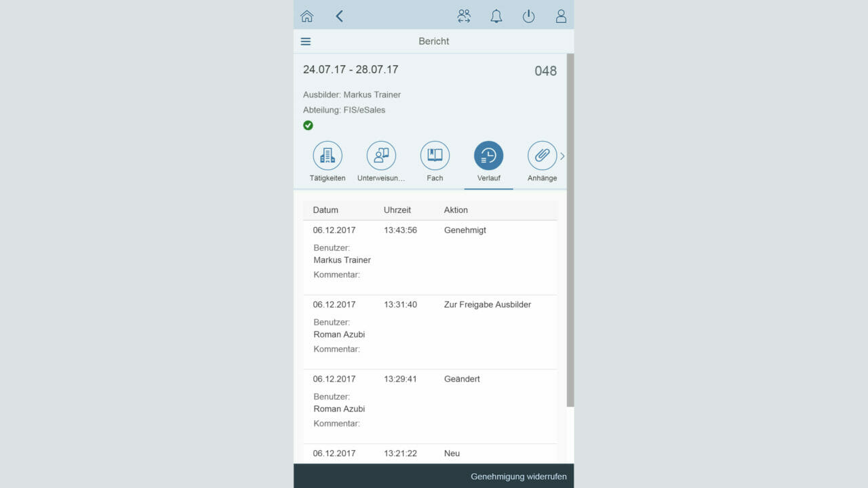Click the time 13:21:22
The image size is (868, 488).
tap(400, 453)
